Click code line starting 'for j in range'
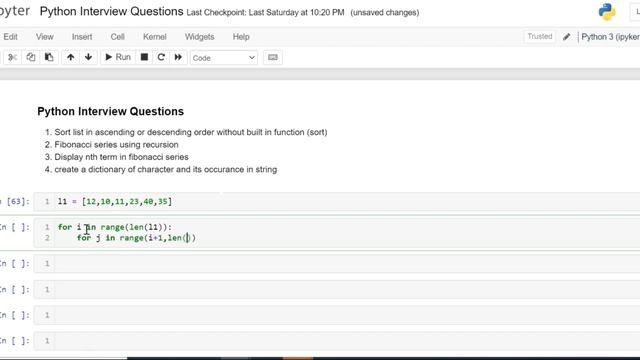Viewport: 640px width, 360px height. click(137, 238)
